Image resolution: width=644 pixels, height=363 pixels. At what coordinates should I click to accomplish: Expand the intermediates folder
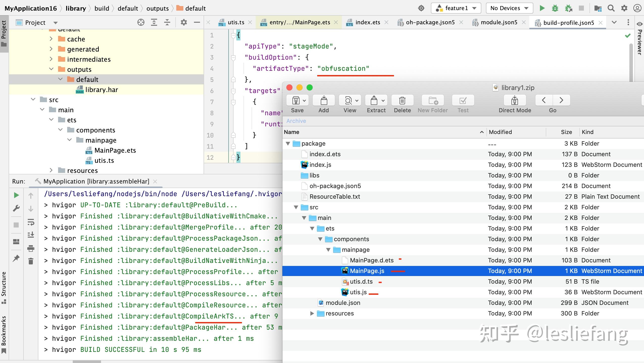(x=51, y=59)
